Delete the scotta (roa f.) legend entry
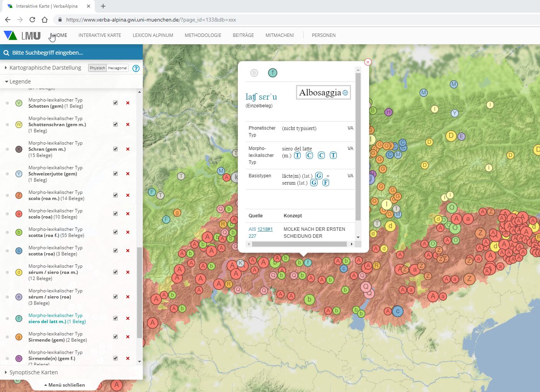Viewport: 540px width, 392px height. [128, 232]
